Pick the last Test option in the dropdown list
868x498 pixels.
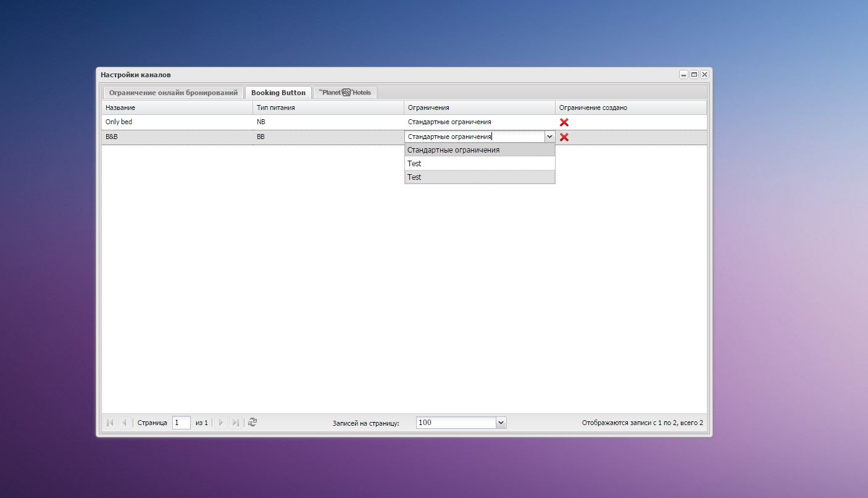pyautogui.click(x=480, y=177)
